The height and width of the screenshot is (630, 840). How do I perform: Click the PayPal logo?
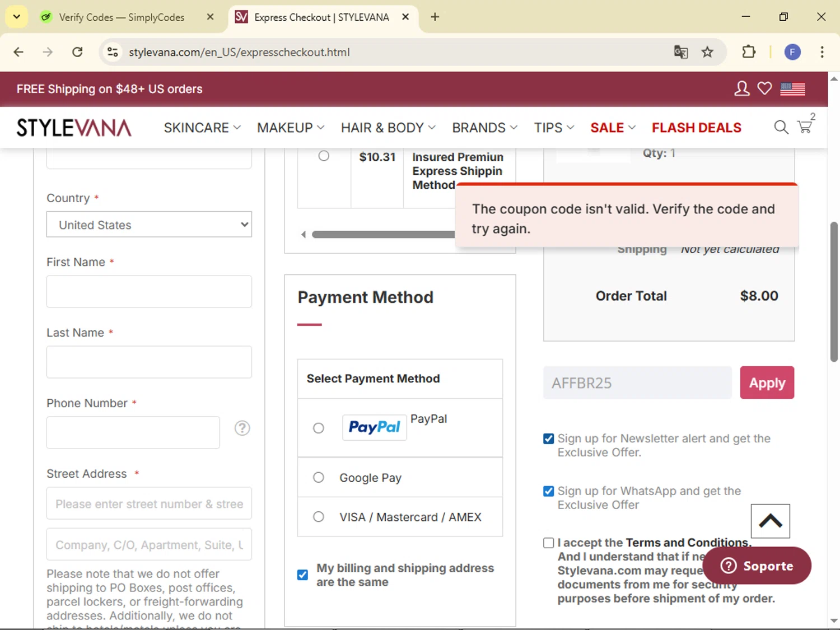(374, 427)
